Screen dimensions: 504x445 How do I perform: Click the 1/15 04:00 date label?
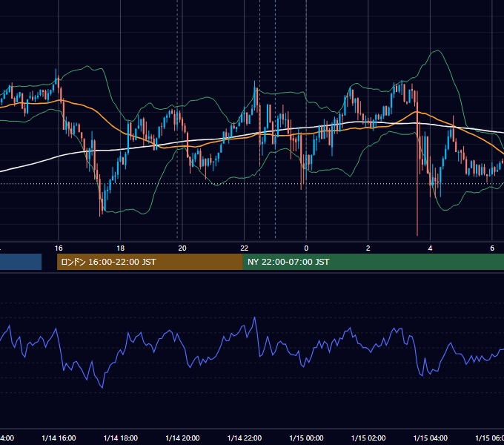(x=430, y=438)
